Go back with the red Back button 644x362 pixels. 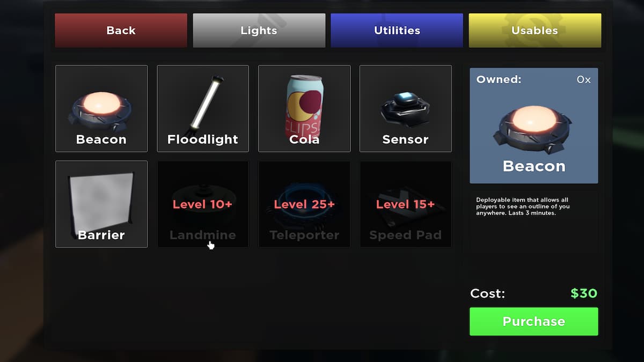pyautogui.click(x=121, y=31)
